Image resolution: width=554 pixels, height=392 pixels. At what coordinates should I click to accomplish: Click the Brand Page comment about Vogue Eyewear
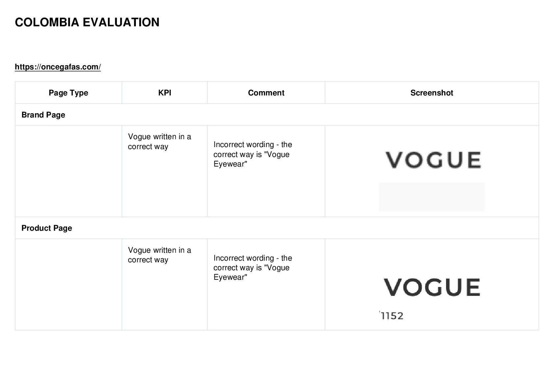pos(253,154)
